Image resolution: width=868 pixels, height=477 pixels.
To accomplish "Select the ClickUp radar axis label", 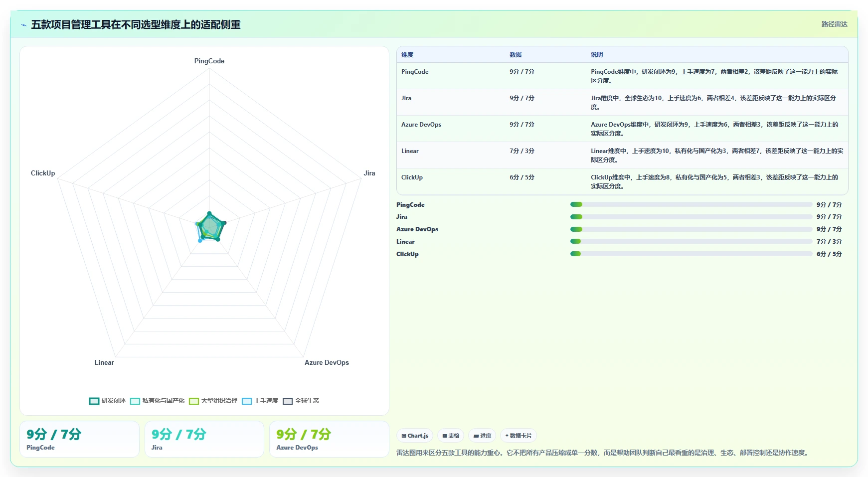I will [43, 173].
